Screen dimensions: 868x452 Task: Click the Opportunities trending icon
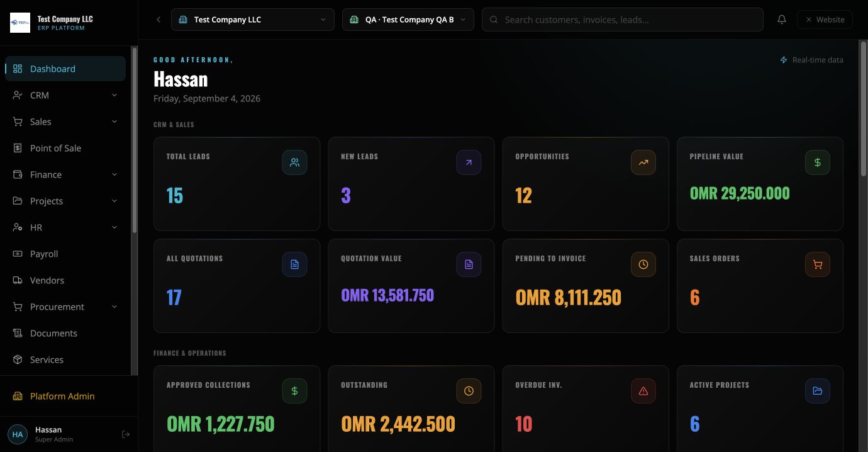pos(643,162)
